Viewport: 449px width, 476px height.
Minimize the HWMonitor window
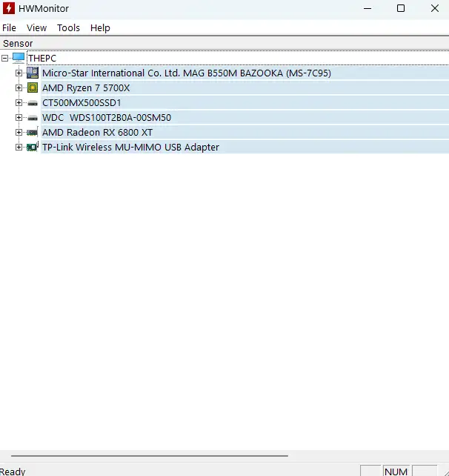(367, 8)
